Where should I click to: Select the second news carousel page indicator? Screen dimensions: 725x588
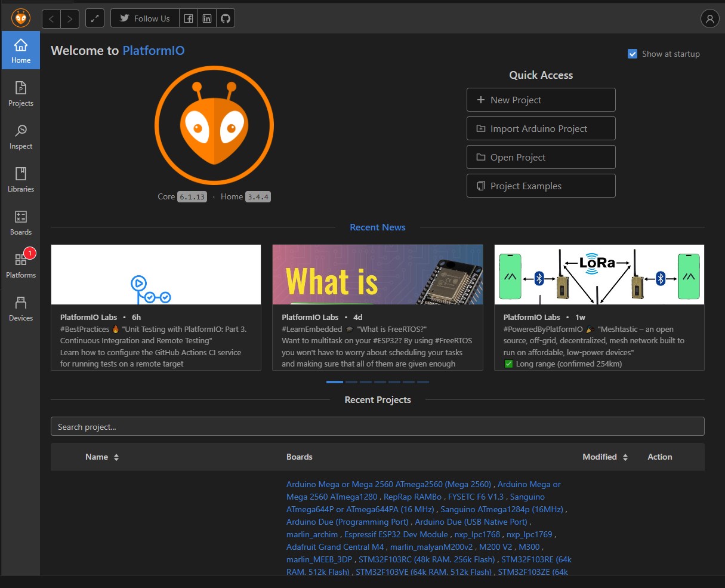pyautogui.click(x=351, y=382)
